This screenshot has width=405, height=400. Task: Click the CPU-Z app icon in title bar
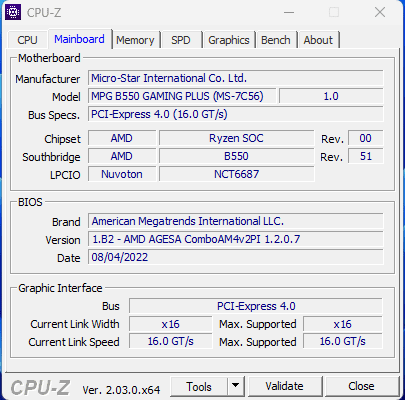13,12
